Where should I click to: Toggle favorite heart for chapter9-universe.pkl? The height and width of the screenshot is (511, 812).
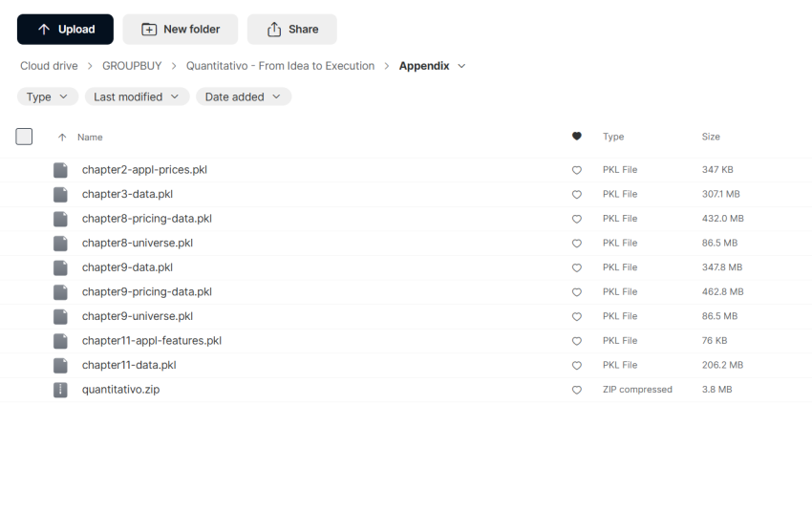tap(576, 316)
